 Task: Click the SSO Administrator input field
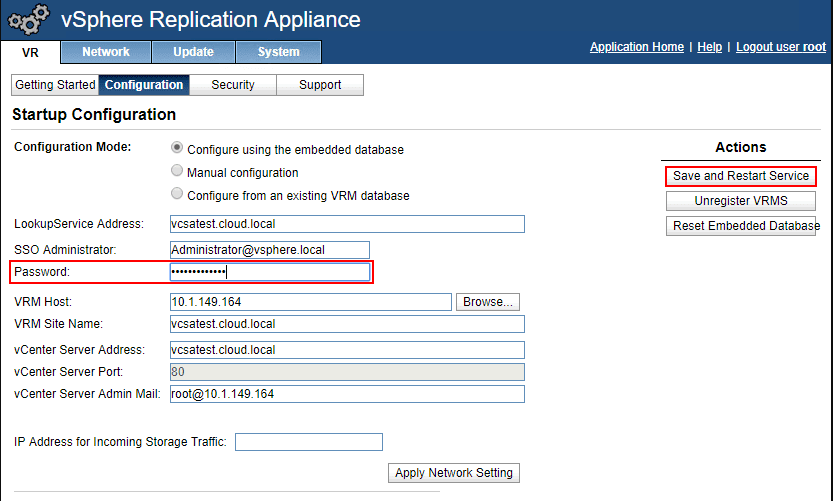[270, 250]
